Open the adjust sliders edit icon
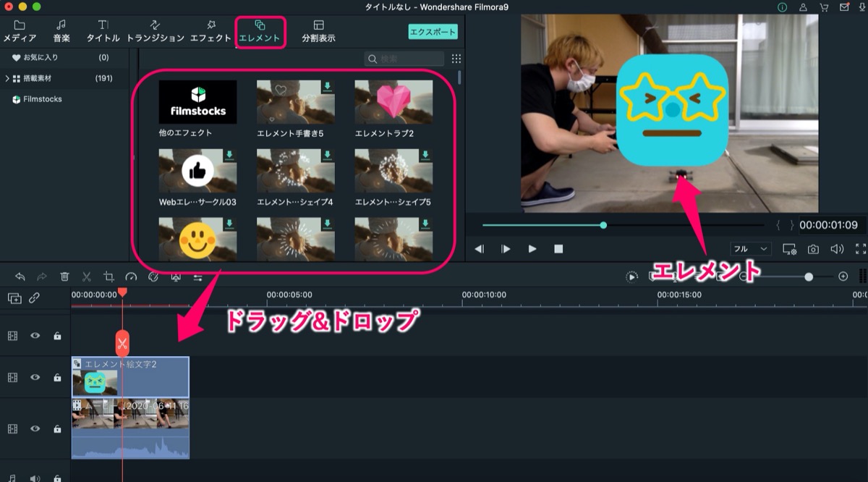 197,276
